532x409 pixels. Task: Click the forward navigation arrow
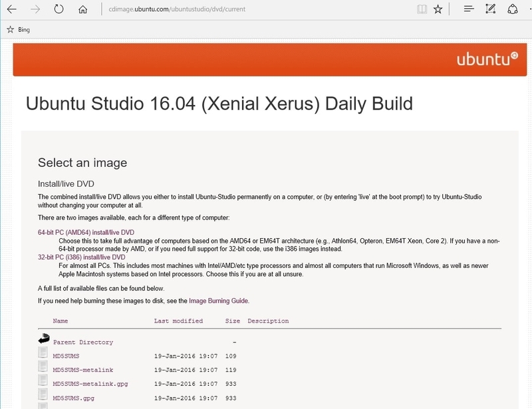(x=35, y=9)
